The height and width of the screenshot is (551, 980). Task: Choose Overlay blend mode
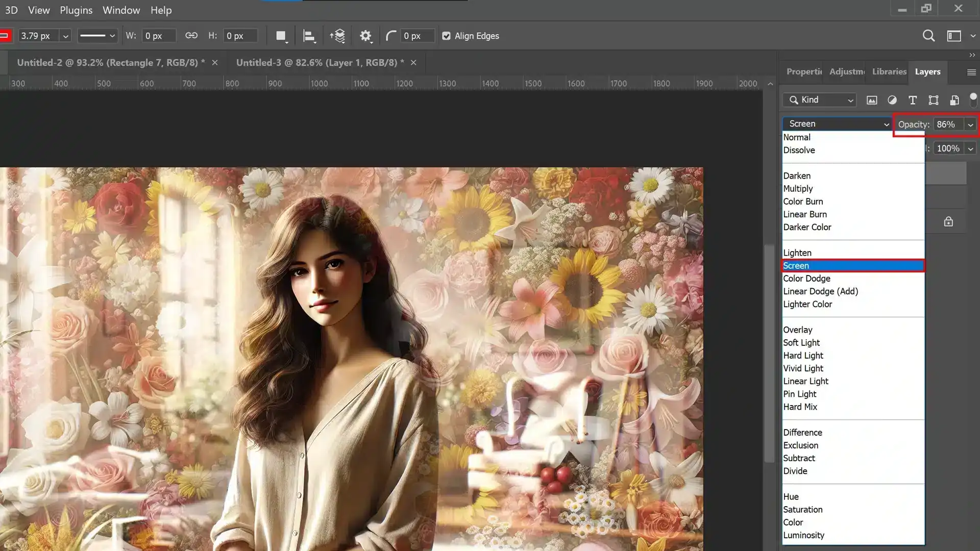[853, 330]
